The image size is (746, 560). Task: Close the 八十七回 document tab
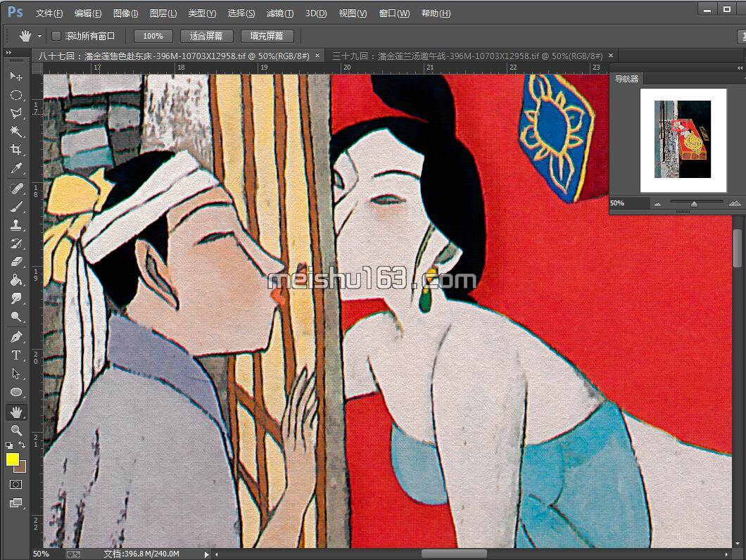(x=317, y=56)
